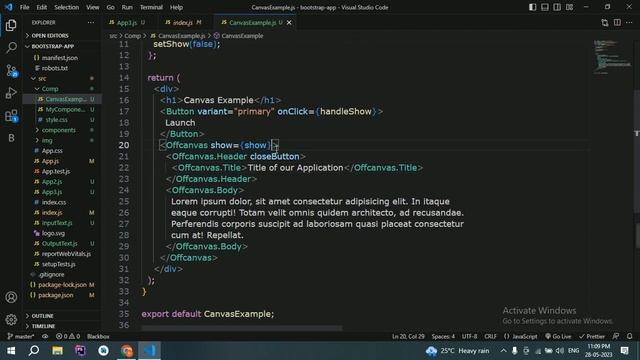Viewport: 640px width, 360px height.
Task: Customize layout icon in title bar
Action: click(x=569, y=7)
